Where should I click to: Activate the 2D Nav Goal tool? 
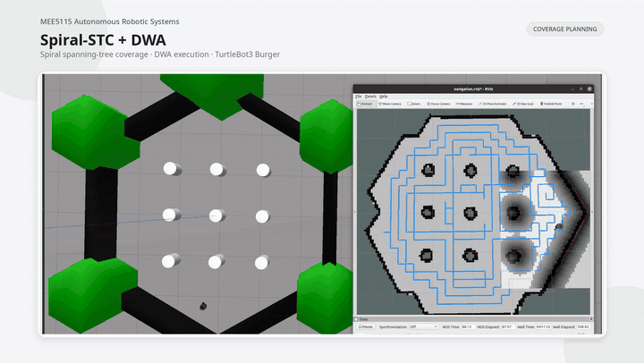tap(523, 104)
